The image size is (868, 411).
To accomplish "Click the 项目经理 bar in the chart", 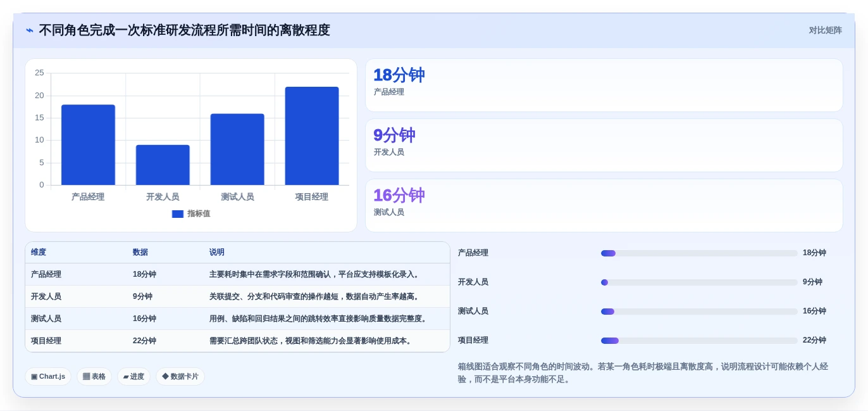I will click(x=312, y=136).
